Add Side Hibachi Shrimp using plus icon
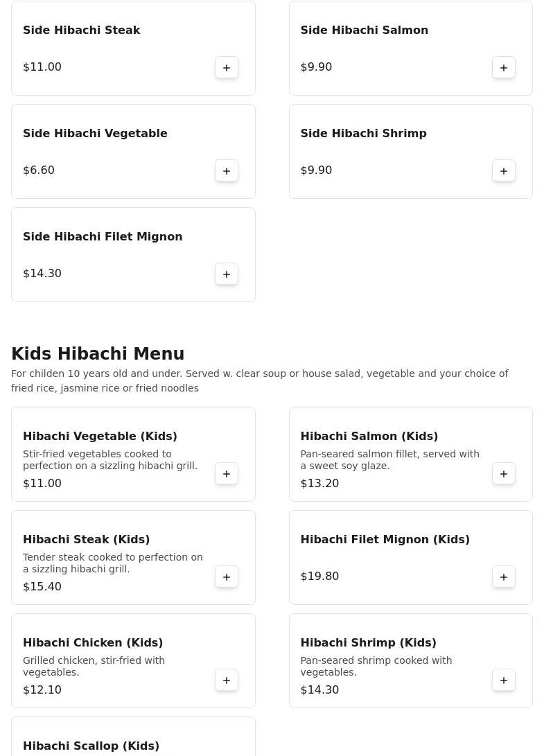Image resolution: width=544 pixels, height=756 pixels. [x=504, y=170]
